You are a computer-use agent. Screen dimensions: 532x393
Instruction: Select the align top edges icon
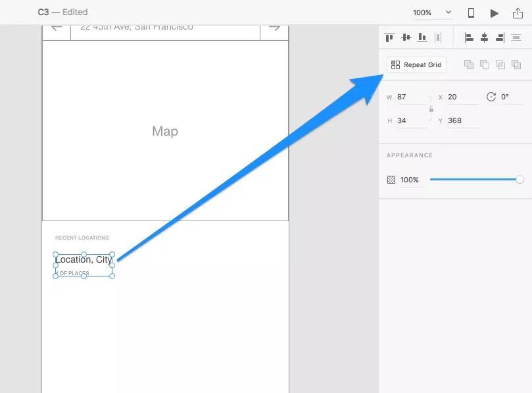pyautogui.click(x=389, y=38)
